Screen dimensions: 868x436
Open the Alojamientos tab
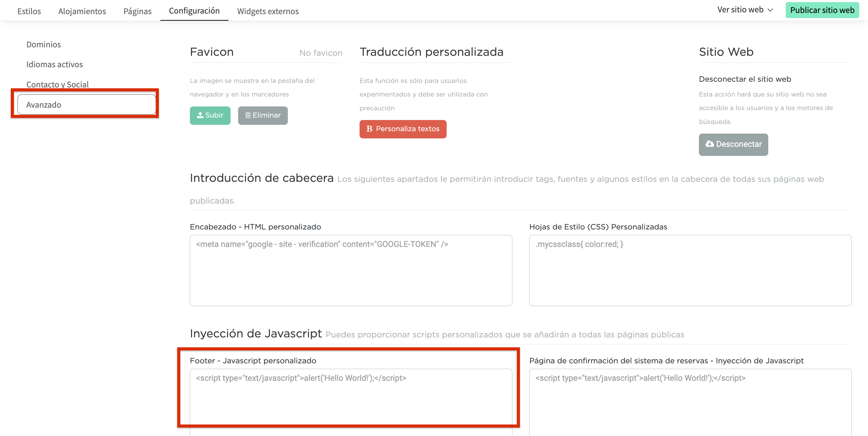tap(82, 11)
